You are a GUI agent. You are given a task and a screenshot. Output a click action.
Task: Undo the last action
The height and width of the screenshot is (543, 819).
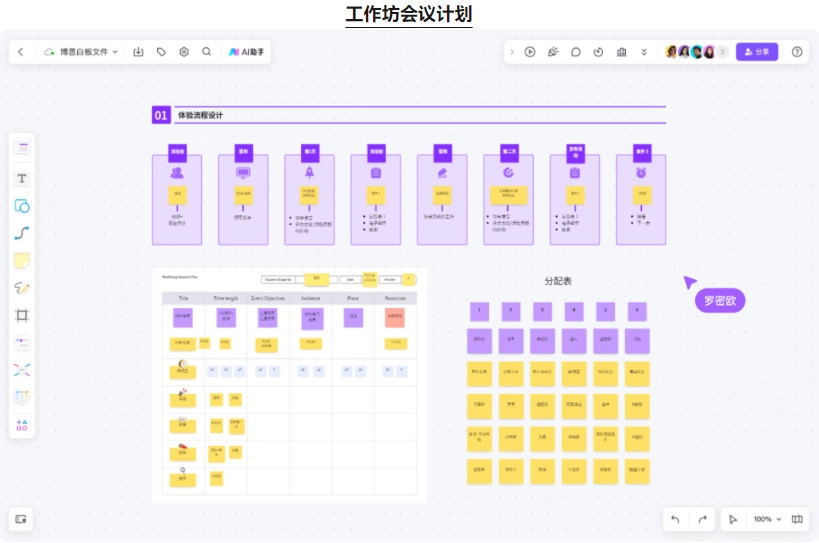pyautogui.click(x=675, y=519)
